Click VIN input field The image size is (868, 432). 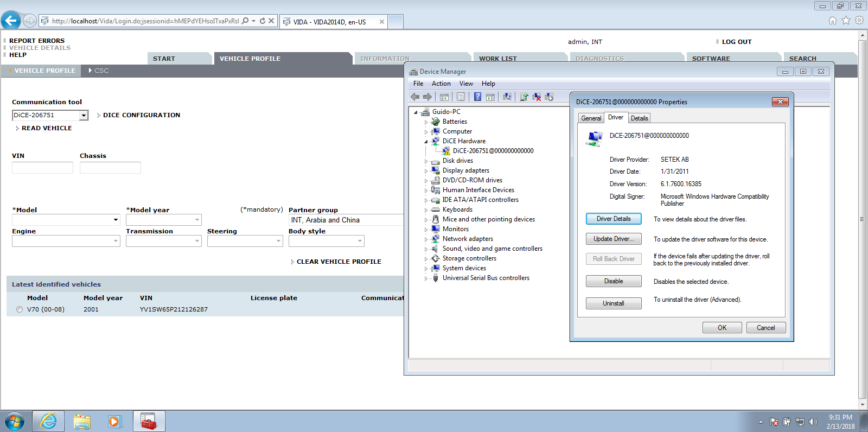(42, 168)
